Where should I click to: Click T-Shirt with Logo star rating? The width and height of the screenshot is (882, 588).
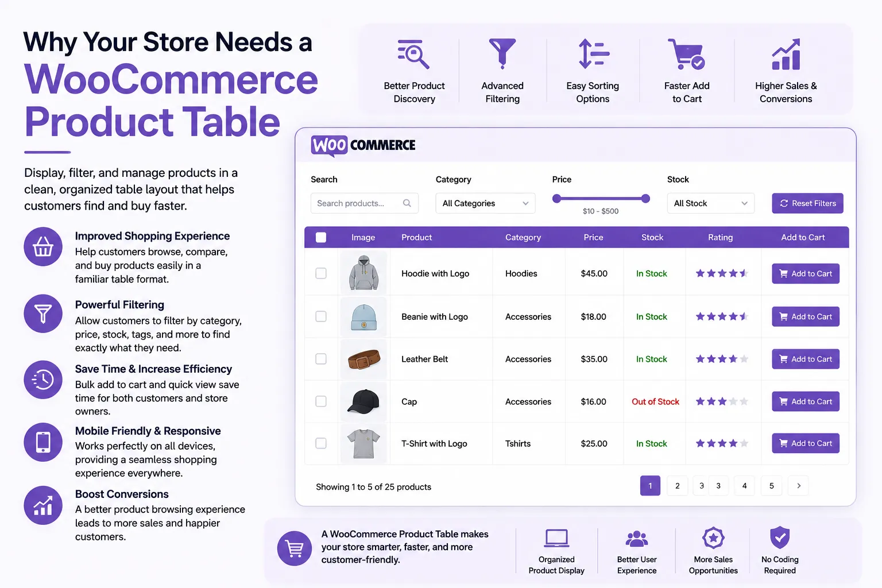point(722,443)
